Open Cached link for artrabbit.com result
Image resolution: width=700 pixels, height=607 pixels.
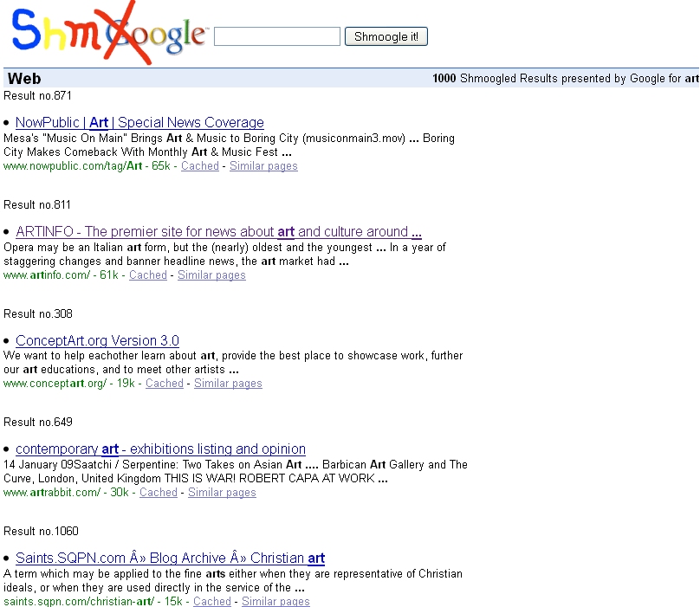click(159, 493)
